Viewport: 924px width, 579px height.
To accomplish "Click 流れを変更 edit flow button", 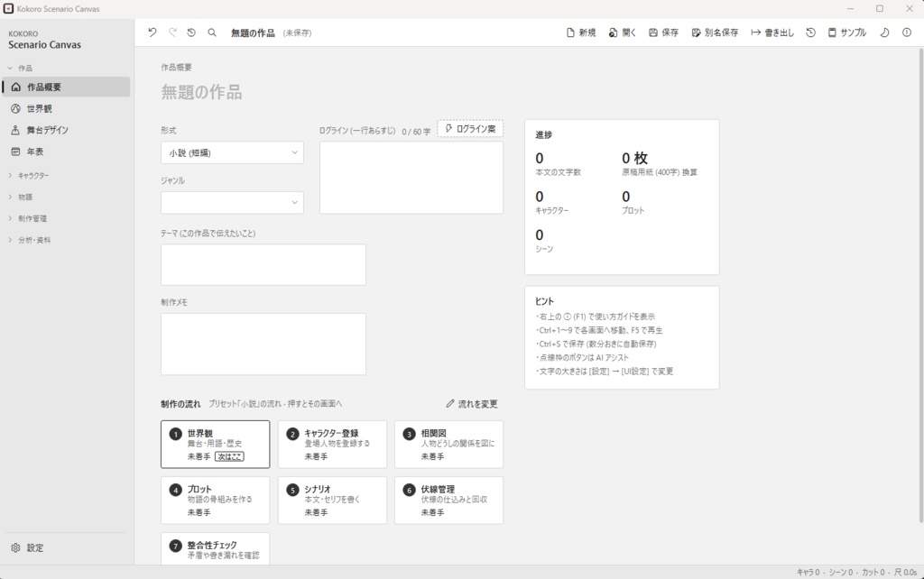I will pos(471,403).
